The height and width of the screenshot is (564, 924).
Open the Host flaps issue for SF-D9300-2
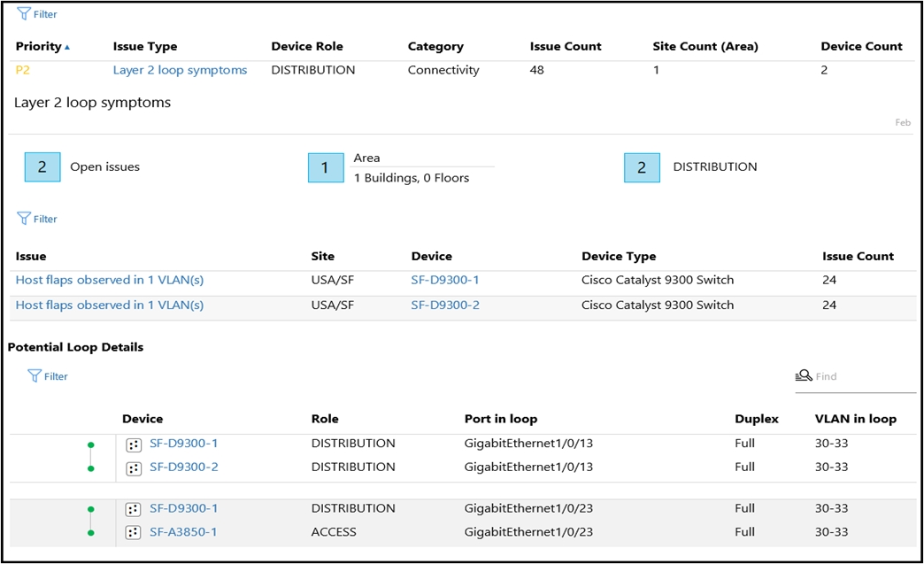[x=110, y=305]
